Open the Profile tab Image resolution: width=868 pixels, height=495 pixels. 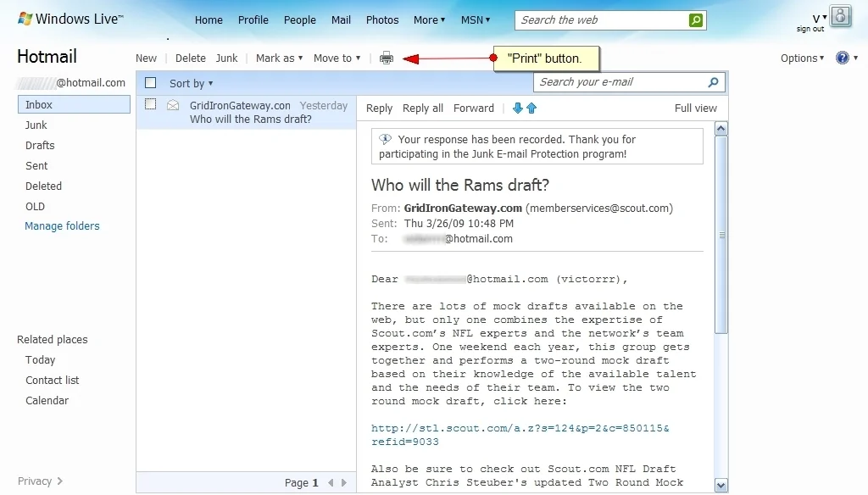pyautogui.click(x=253, y=20)
